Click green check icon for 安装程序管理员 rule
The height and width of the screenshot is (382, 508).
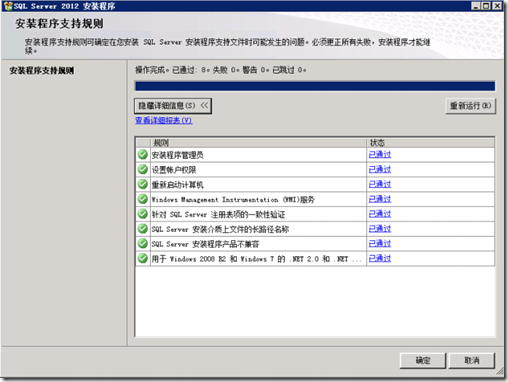[x=143, y=155]
